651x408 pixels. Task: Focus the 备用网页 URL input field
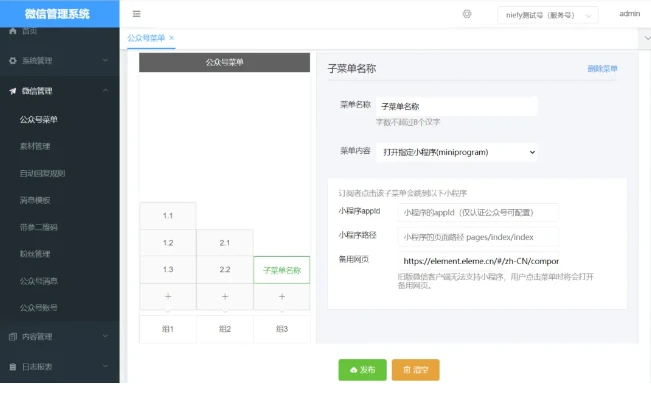click(x=479, y=261)
